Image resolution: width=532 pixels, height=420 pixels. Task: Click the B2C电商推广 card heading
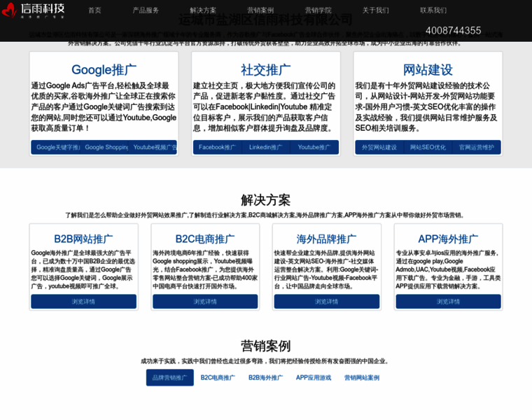205,239
